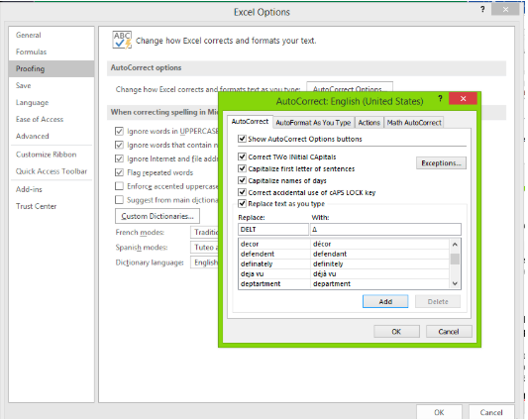Select the deptartment entry in list
The image size is (528, 420).
(344, 283)
